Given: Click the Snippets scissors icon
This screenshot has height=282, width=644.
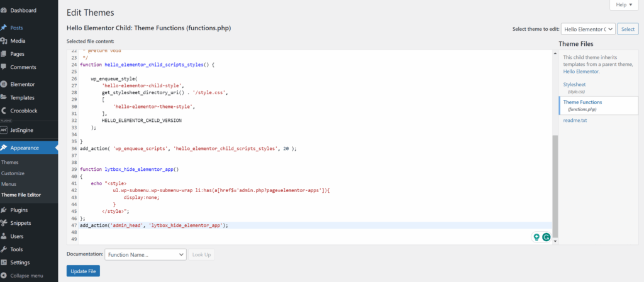Looking at the screenshot, I should click(x=4, y=223).
